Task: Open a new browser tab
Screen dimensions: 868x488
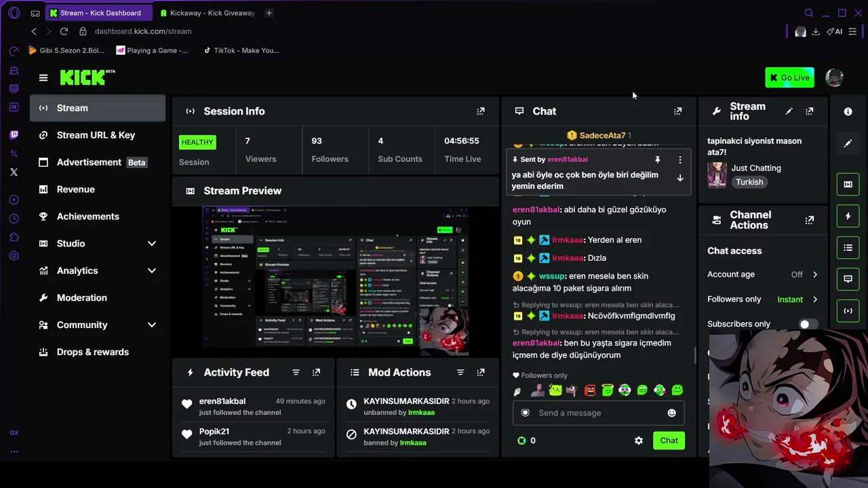Action: [x=269, y=13]
